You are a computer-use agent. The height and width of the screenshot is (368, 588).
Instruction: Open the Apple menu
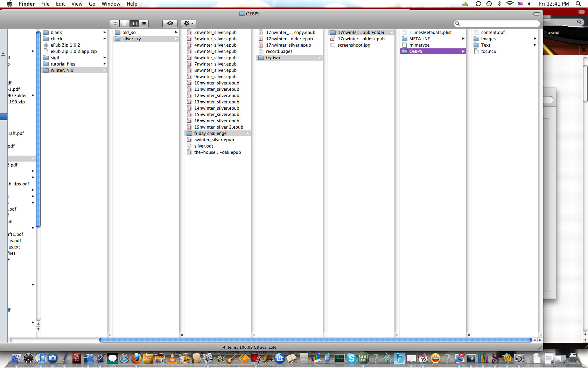[10, 4]
